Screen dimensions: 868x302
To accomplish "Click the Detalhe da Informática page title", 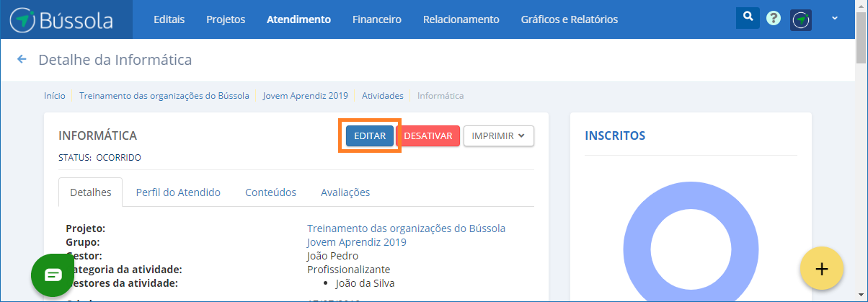I will pyautogui.click(x=115, y=60).
